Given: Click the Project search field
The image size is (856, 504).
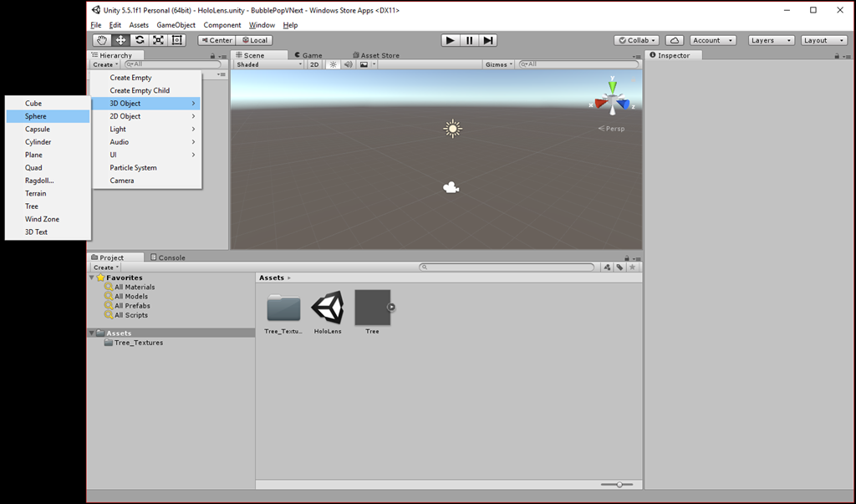Looking at the screenshot, I should 507,267.
